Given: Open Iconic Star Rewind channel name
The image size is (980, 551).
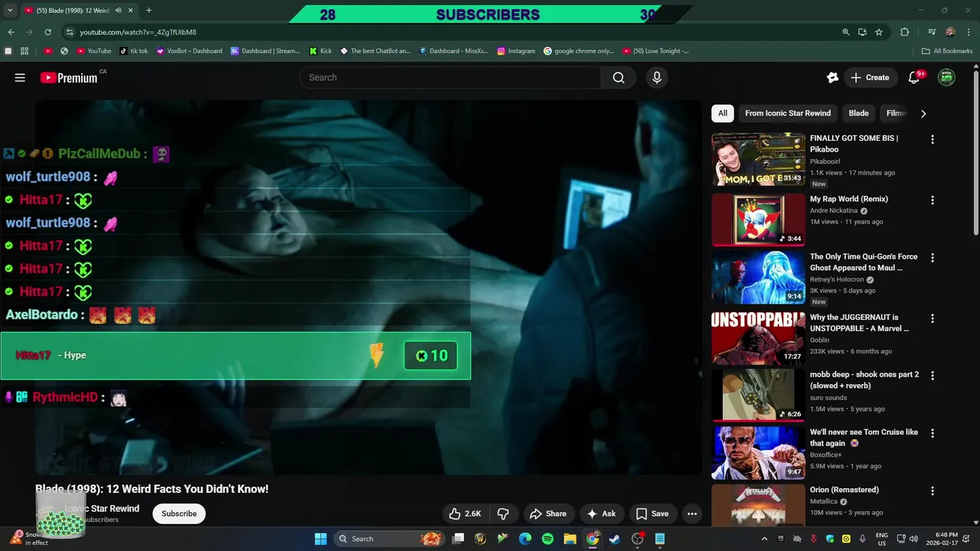Looking at the screenshot, I should [x=102, y=508].
